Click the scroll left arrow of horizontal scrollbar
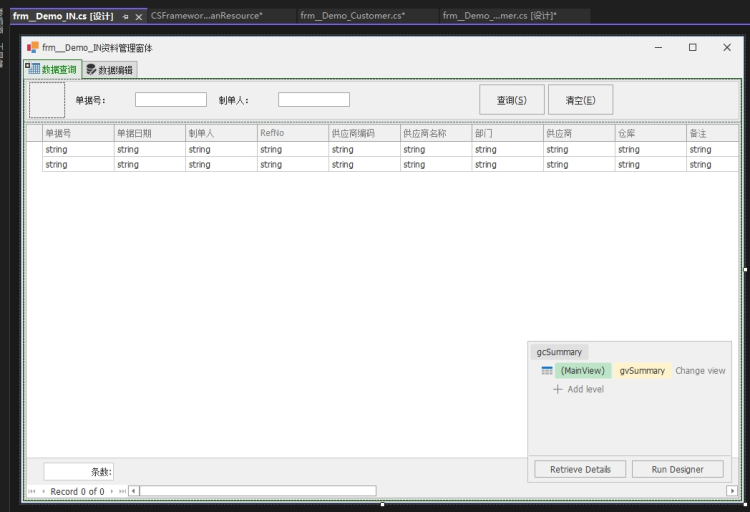750x512 pixels. tap(135, 491)
